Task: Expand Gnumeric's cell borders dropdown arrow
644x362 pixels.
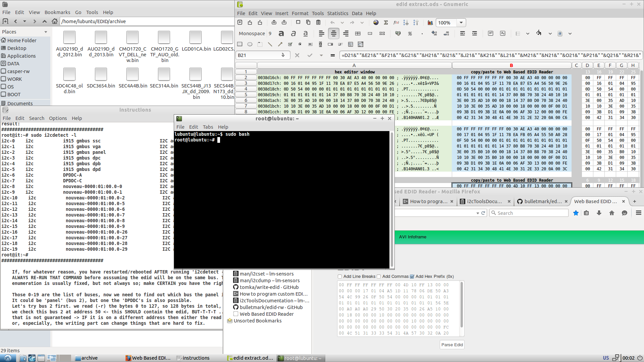Action: pos(528,34)
